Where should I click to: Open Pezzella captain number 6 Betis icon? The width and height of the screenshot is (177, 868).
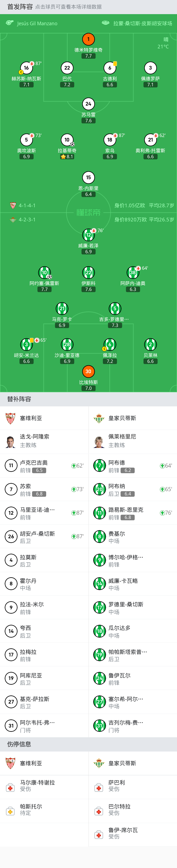click(110, 344)
